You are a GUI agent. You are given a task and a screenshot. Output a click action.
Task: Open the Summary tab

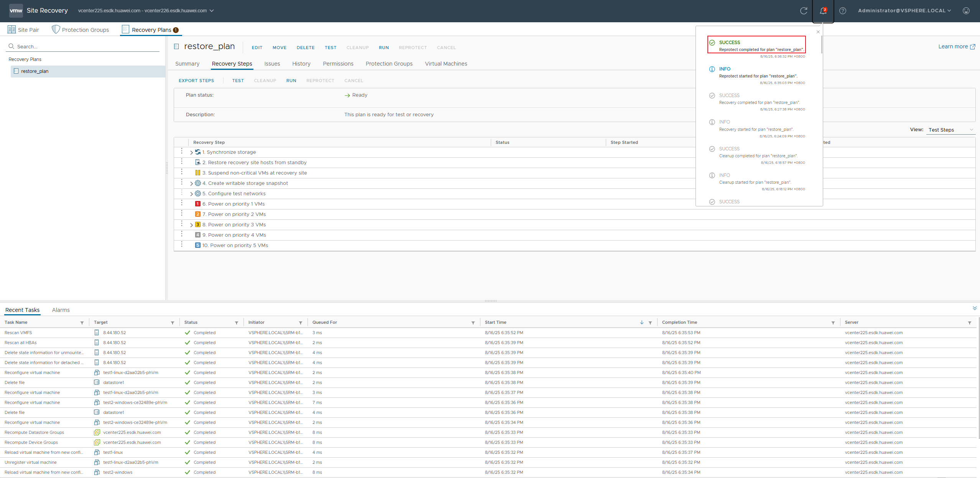[187, 64]
